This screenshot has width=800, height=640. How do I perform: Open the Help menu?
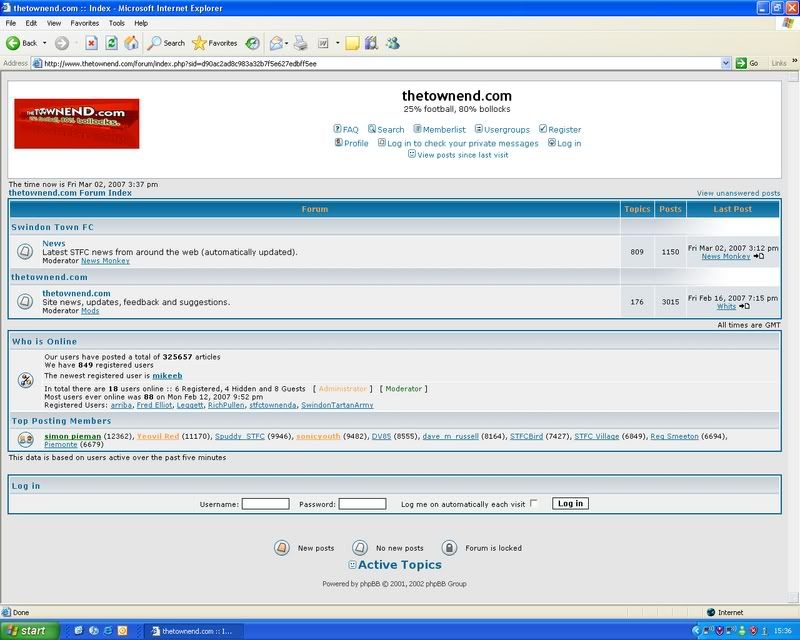tap(141, 23)
